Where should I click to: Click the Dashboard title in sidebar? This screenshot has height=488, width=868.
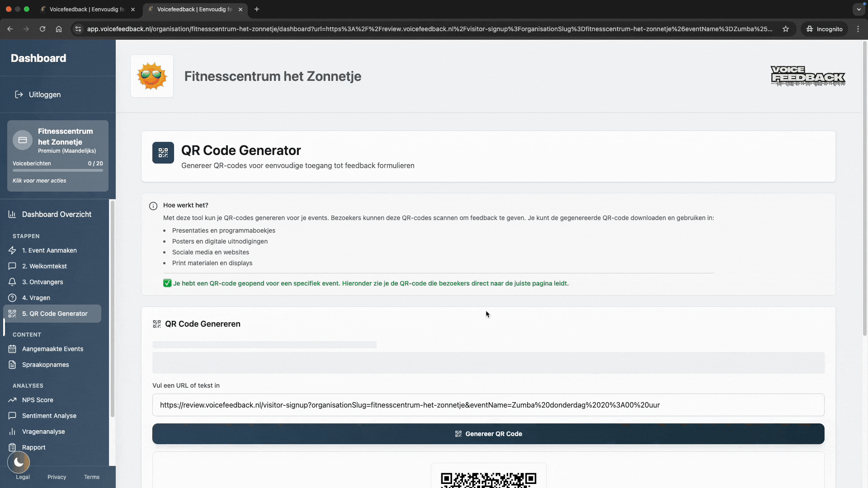(x=38, y=58)
